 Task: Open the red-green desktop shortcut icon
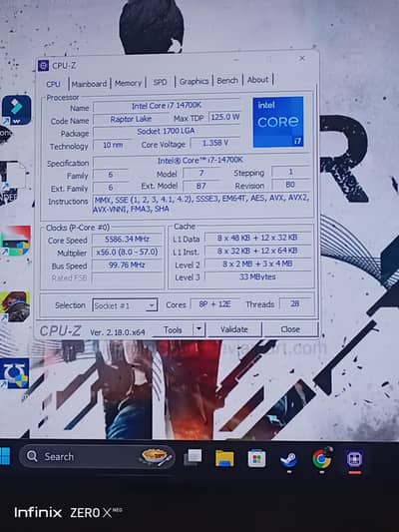tap(15, 241)
